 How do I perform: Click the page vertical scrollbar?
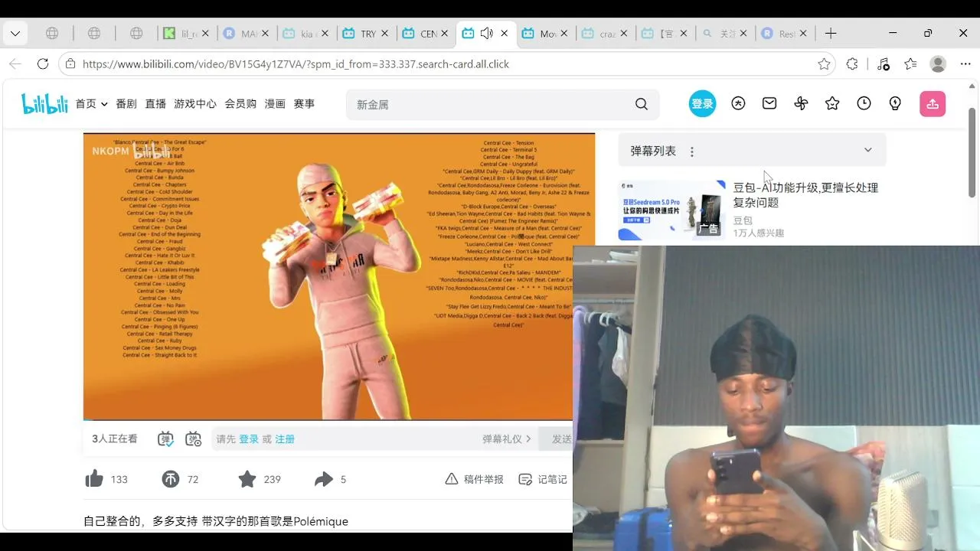pos(972,153)
